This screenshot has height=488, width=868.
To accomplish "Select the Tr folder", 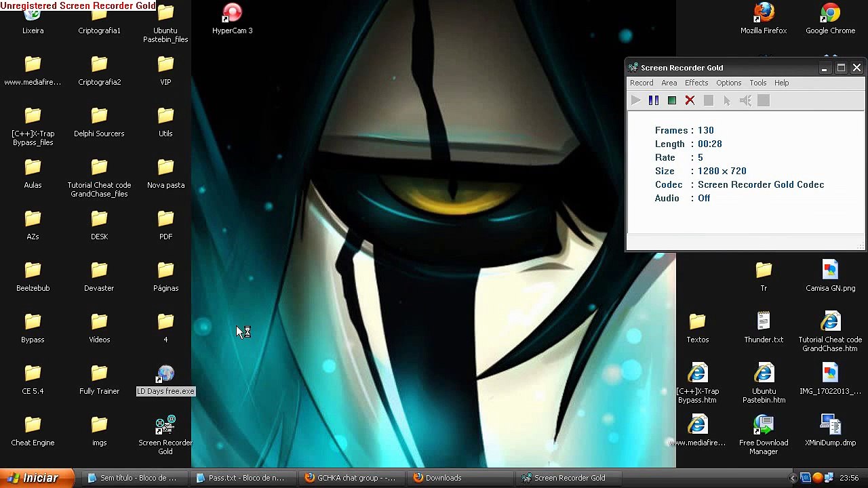I will coord(764,277).
